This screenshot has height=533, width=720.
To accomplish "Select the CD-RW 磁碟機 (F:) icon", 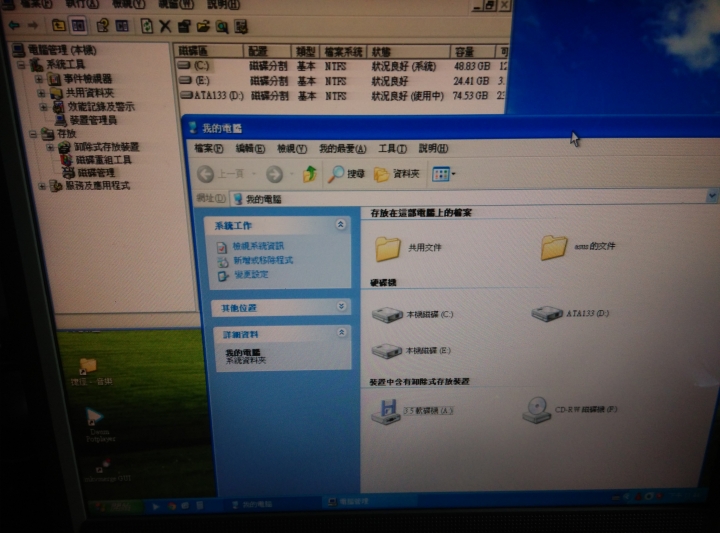I will [536, 410].
